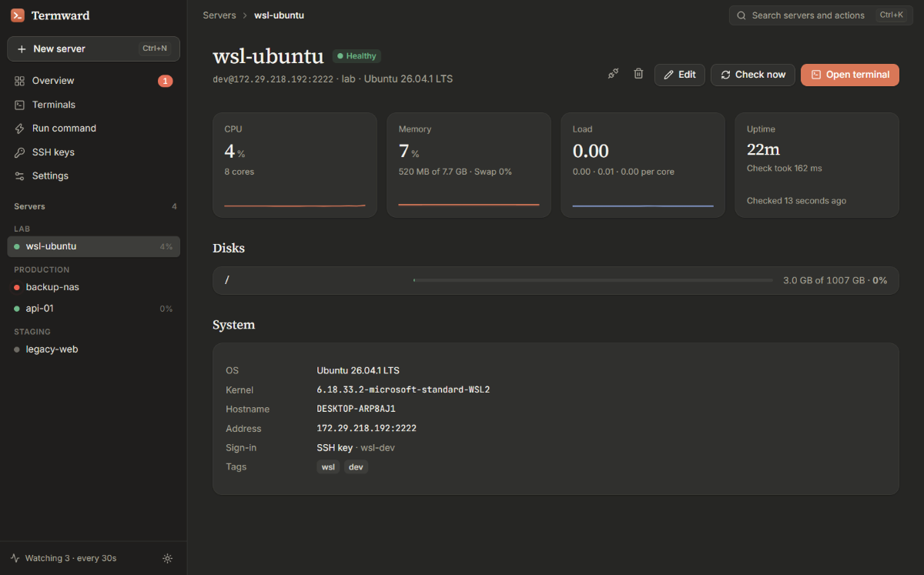Click the Terminals sidebar icon

[20, 105]
